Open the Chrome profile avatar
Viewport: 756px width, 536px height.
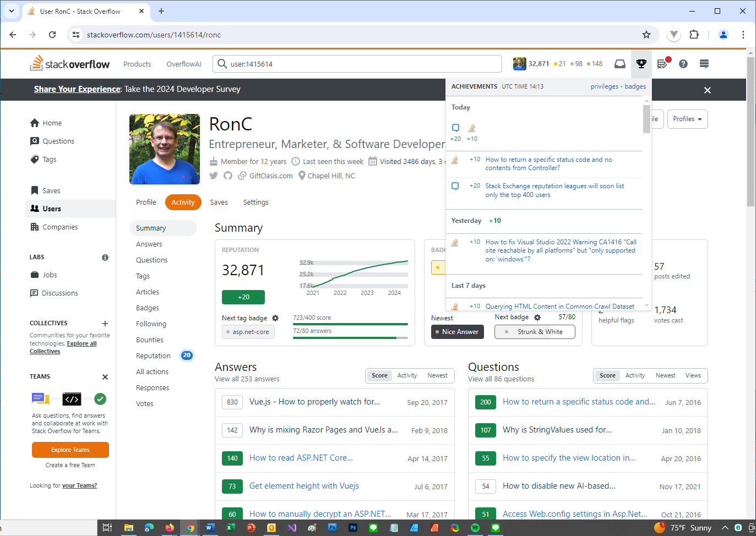pyautogui.click(x=724, y=35)
